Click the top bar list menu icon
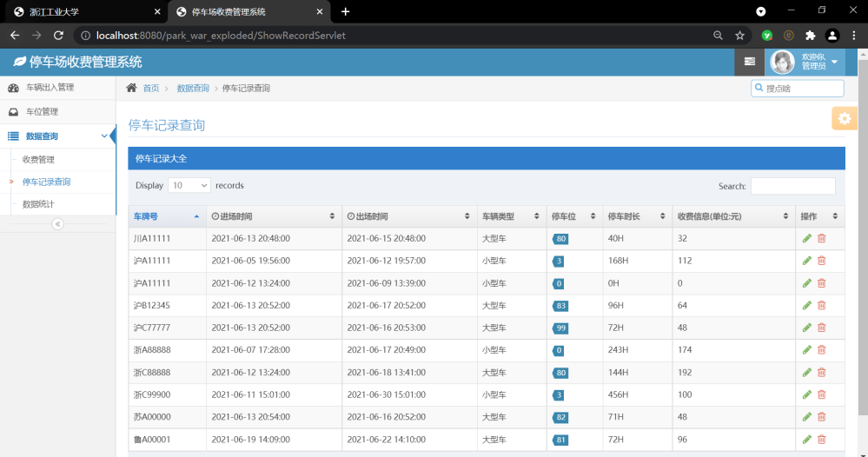 pyautogui.click(x=750, y=62)
